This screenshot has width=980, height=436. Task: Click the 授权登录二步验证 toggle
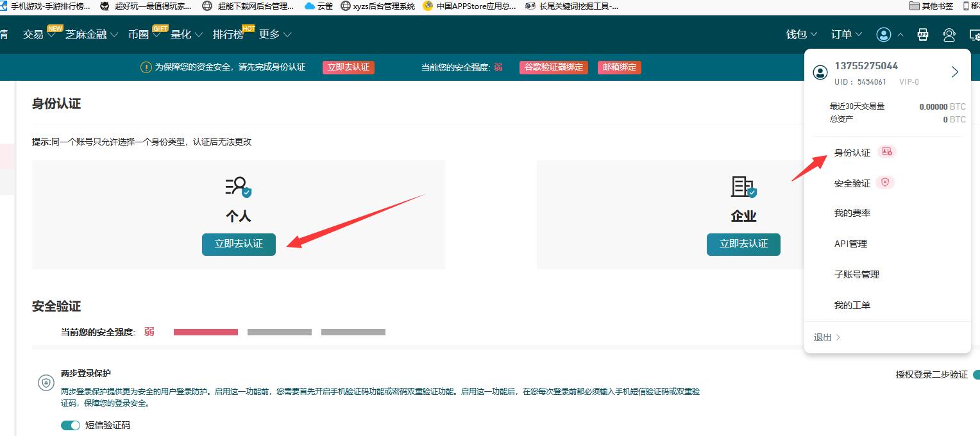click(x=976, y=374)
